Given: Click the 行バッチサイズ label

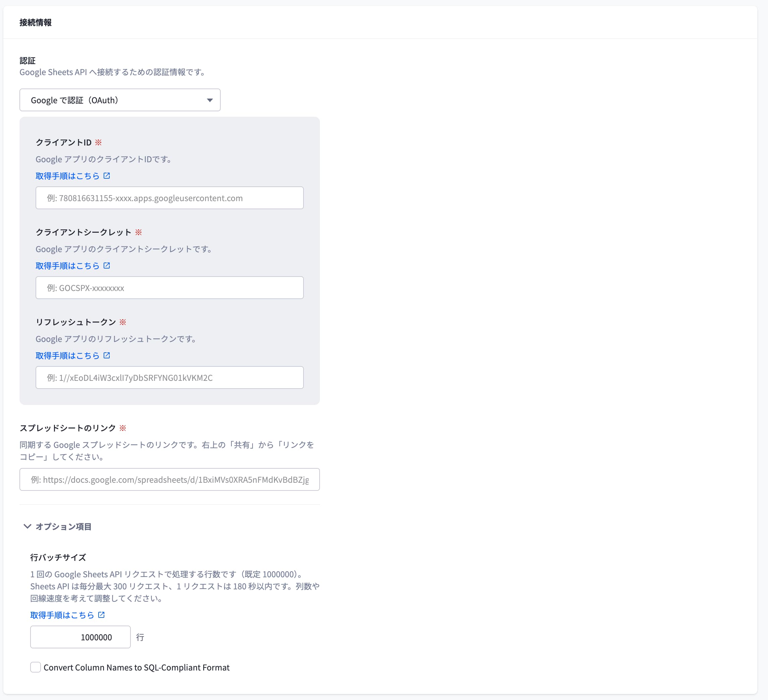Looking at the screenshot, I should click(58, 557).
